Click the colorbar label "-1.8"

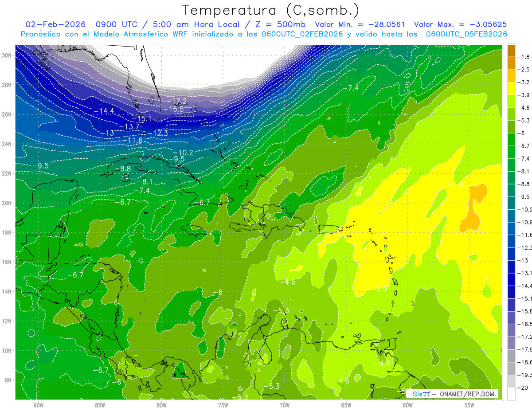pyautogui.click(x=524, y=57)
